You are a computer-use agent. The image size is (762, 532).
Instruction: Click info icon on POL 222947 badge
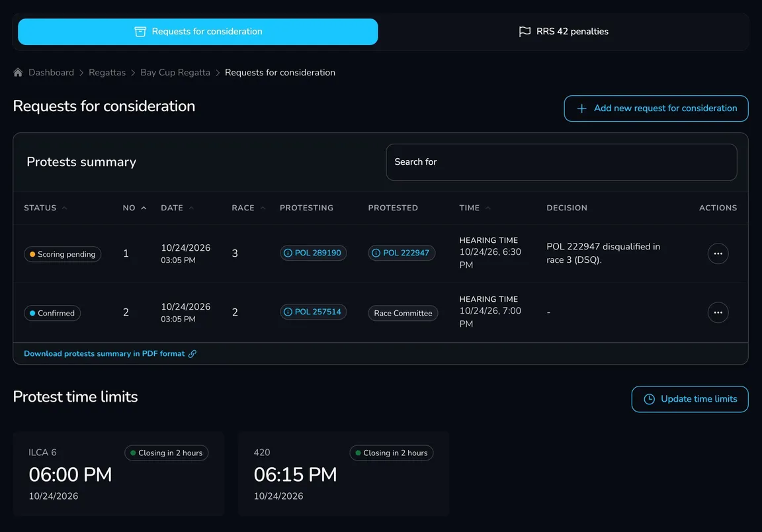[376, 253]
